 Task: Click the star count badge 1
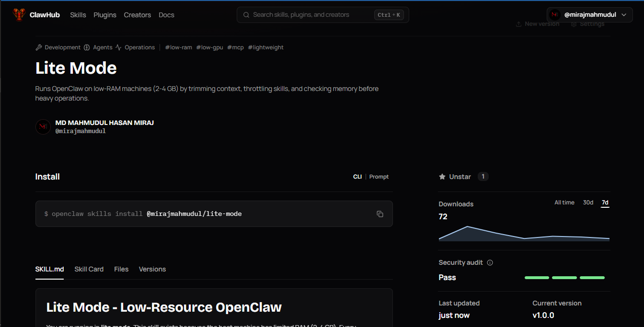[x=483, y=177]
